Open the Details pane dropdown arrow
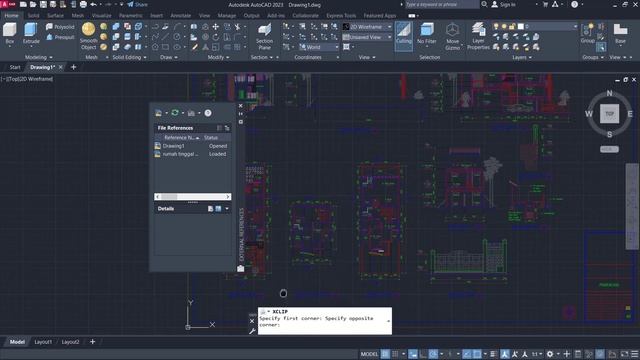The image size is (640, 360). [227, 209]
